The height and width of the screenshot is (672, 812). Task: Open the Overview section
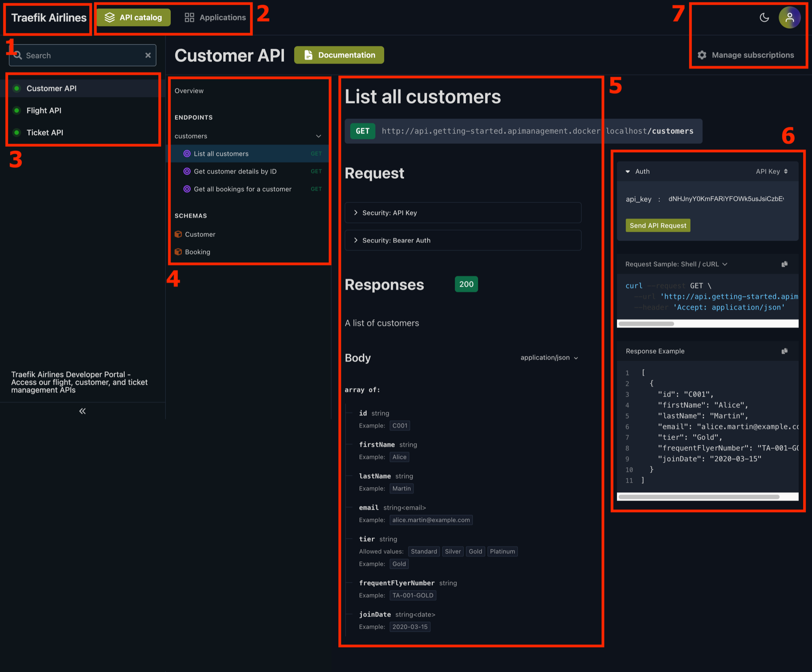click(x=189, y=91)
